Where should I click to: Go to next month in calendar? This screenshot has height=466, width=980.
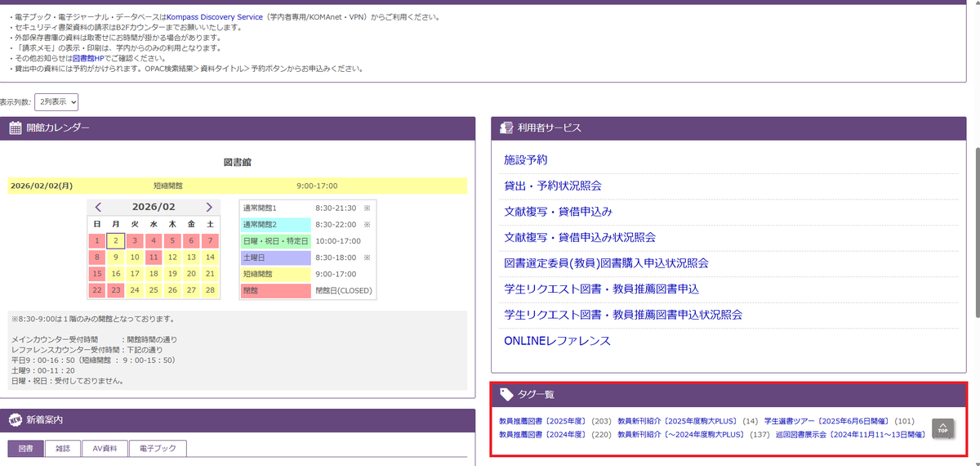coord(209,208)
